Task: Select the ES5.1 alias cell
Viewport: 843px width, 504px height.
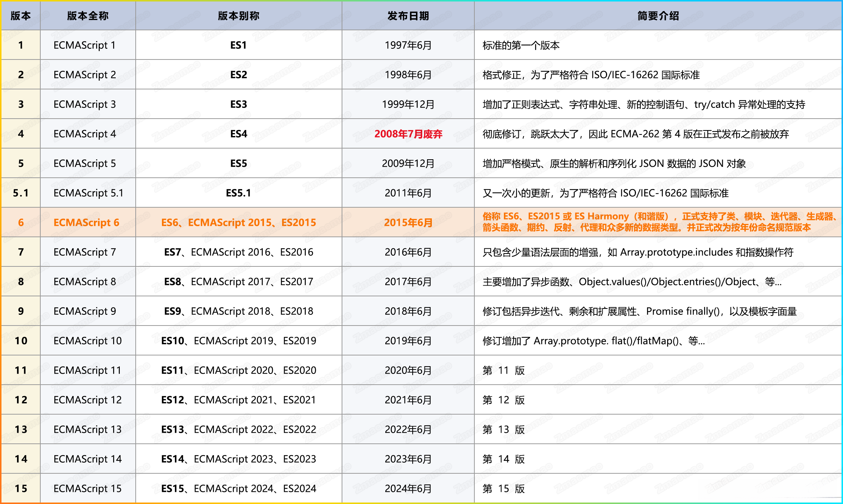Action: (x=238, y=193)
